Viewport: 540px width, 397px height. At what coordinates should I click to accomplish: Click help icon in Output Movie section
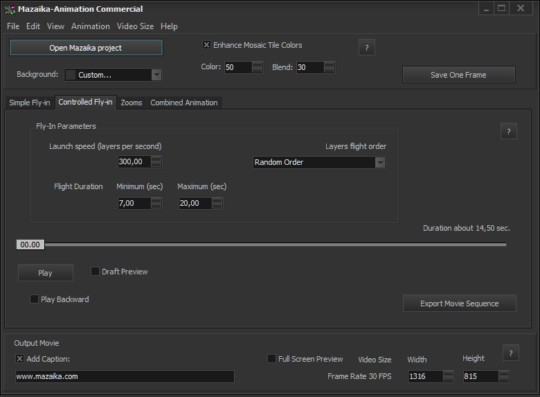coord(511,353)
